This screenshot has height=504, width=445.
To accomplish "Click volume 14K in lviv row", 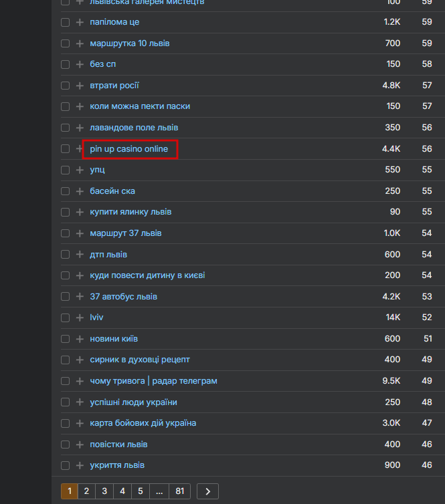I will [393, 318].
